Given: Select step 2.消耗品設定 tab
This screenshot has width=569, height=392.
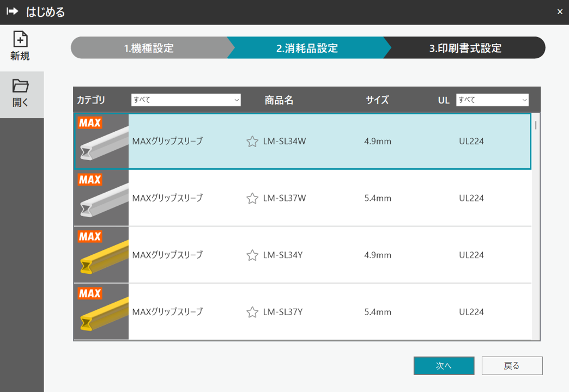Looking at the screenshot, I should [307, 48].
